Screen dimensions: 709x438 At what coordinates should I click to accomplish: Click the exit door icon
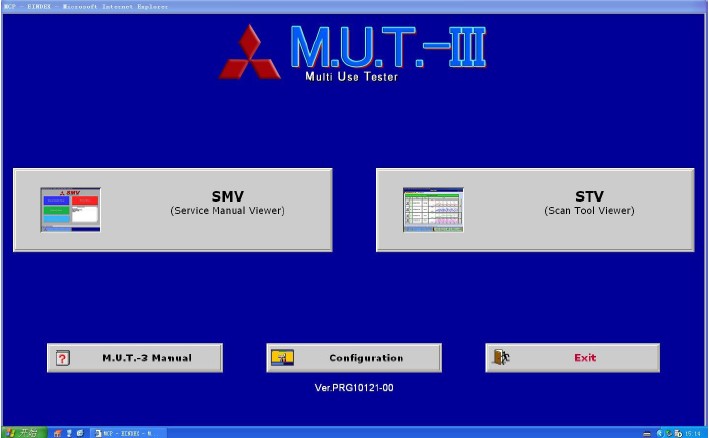point(501,358)
